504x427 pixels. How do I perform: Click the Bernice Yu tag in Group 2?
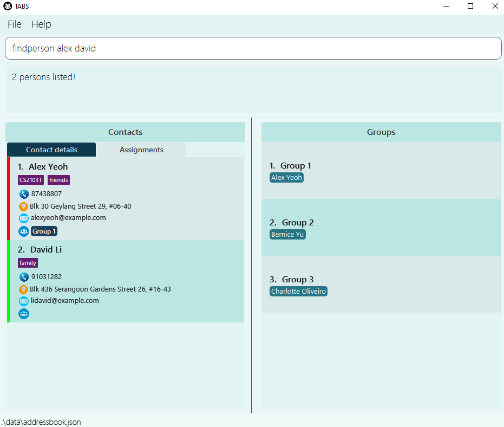[x=287, y=235]
